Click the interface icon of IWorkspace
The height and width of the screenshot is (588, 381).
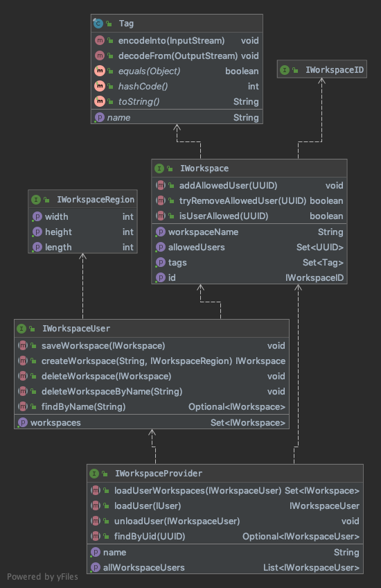pyautogui.click(x=159, y=168)
